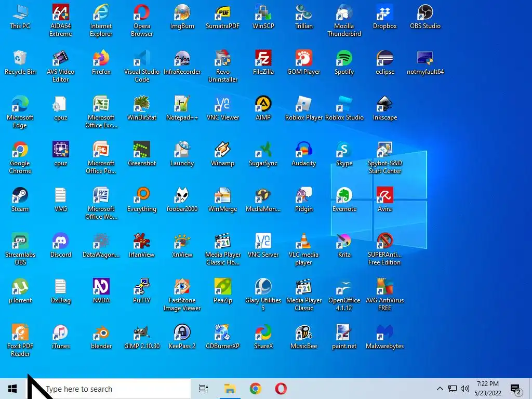Viewport: 532px width, 399px height.
Task: Select the Inkscape desktop icon
Action: (385, 109)
